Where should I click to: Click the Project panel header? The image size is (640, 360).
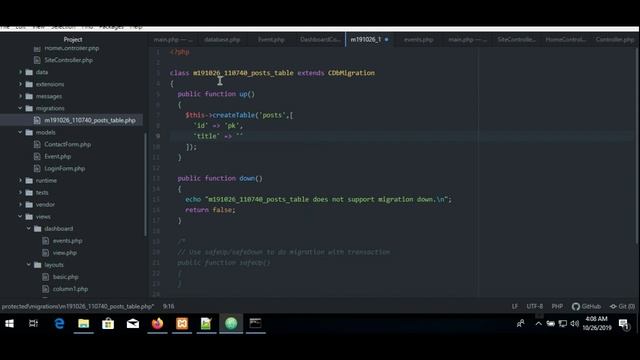(x=73, y=39)
